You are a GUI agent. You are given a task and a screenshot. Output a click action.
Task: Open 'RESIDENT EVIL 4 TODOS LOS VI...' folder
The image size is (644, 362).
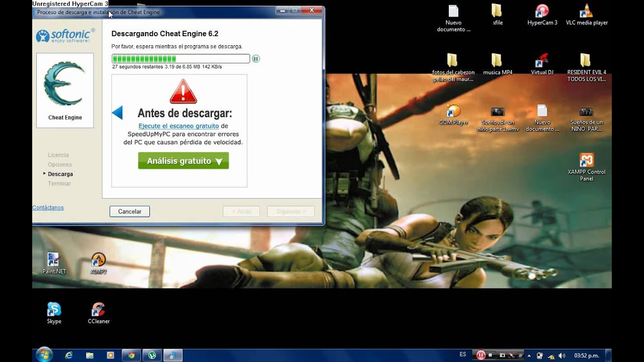pyautogui.click(x=587, y=67)
